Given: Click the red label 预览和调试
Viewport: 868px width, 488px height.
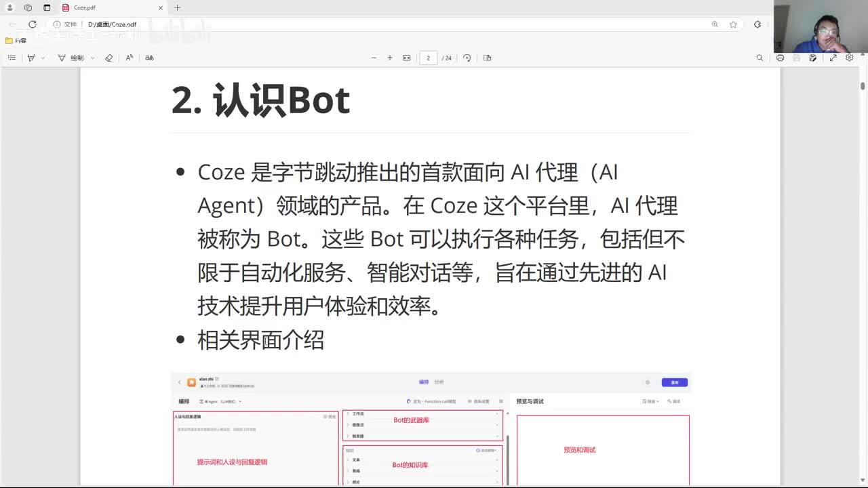Looking at the screenshot, I should click(x=580, y=450).
